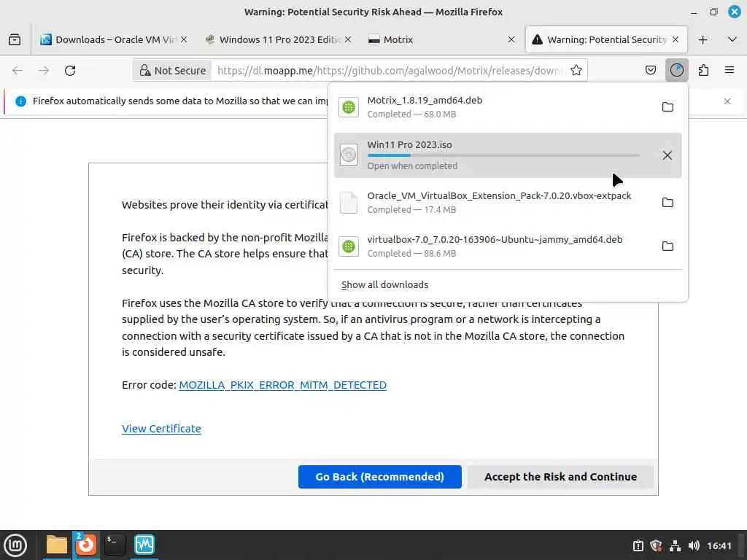Click the clipboard notification tray icon

click(x=638, y=545)
